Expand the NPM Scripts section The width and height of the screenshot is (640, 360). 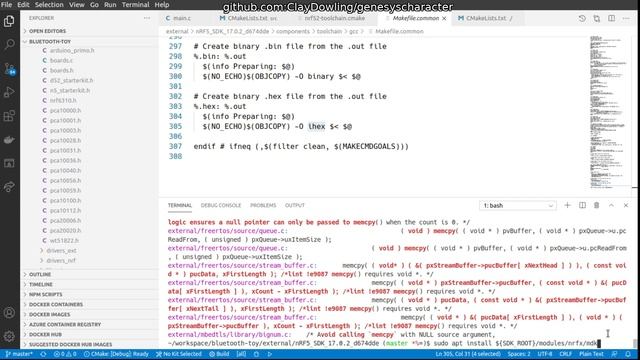click(89, 294)
